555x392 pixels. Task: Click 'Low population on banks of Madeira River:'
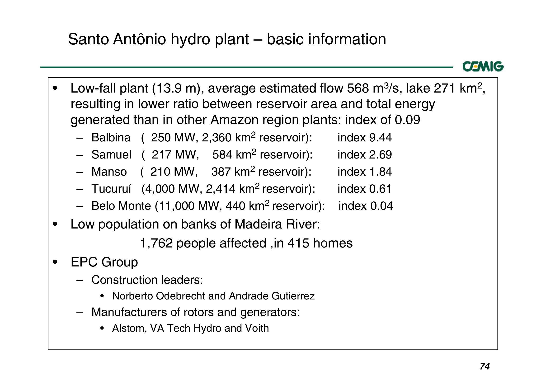tap(195, 224)
